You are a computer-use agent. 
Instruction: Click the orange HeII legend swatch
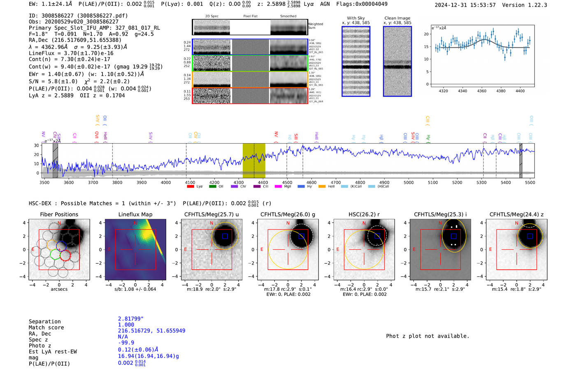point(322,186)
